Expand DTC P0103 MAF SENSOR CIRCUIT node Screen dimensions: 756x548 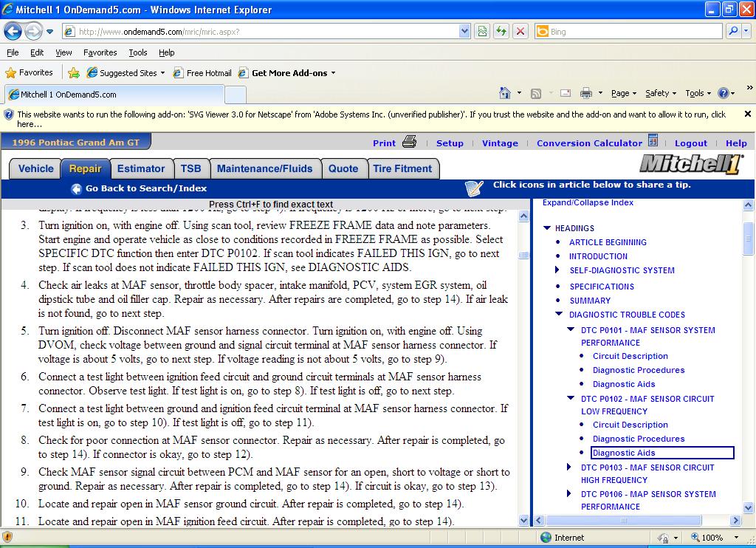pyautogui.click(x=569, y=467)
